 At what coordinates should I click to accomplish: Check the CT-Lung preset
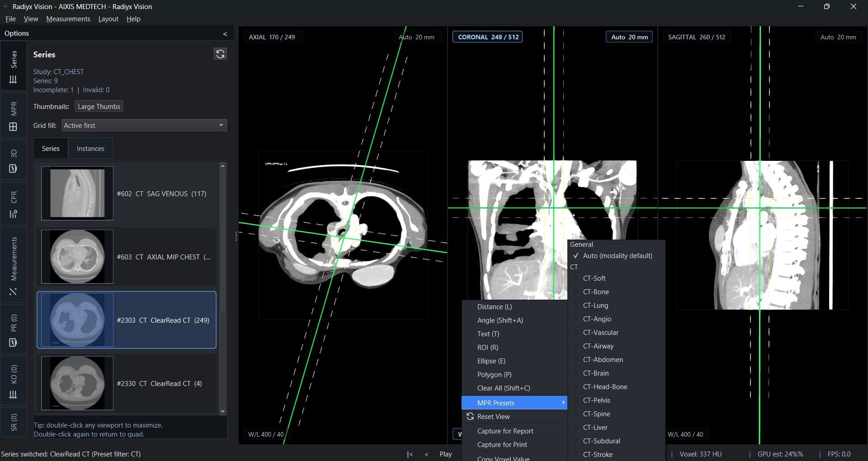[x=576, y=306]
